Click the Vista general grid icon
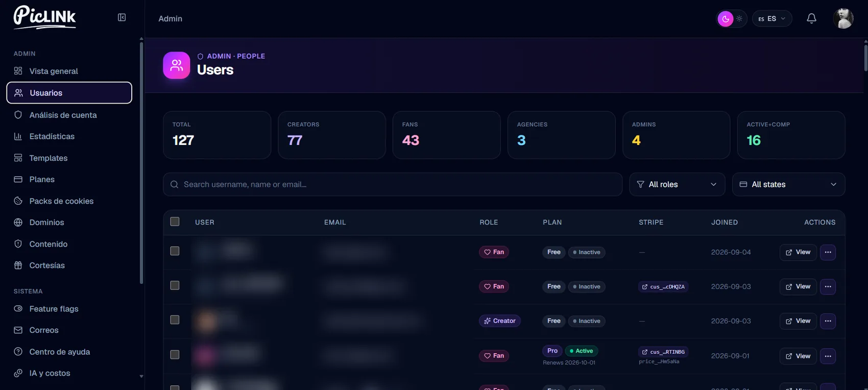The image size is (868, 390). (x=18, y=71)
